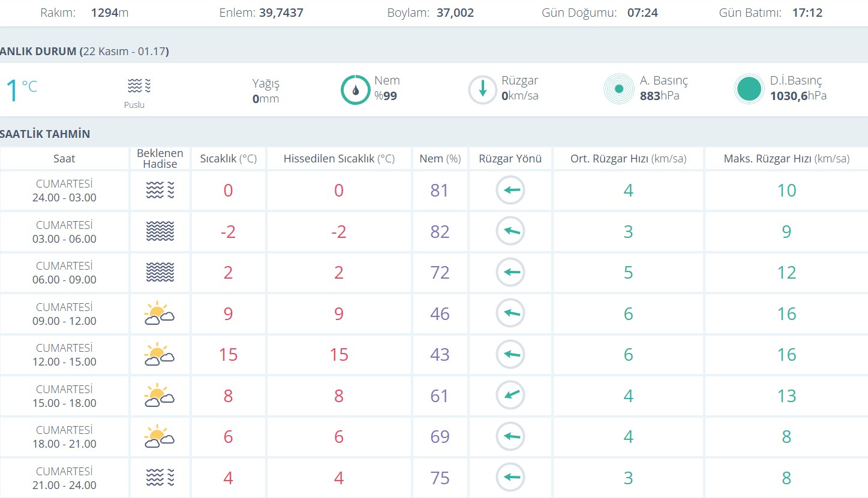Click the Puslu mist icon in current conditions

tap(139, 86)
